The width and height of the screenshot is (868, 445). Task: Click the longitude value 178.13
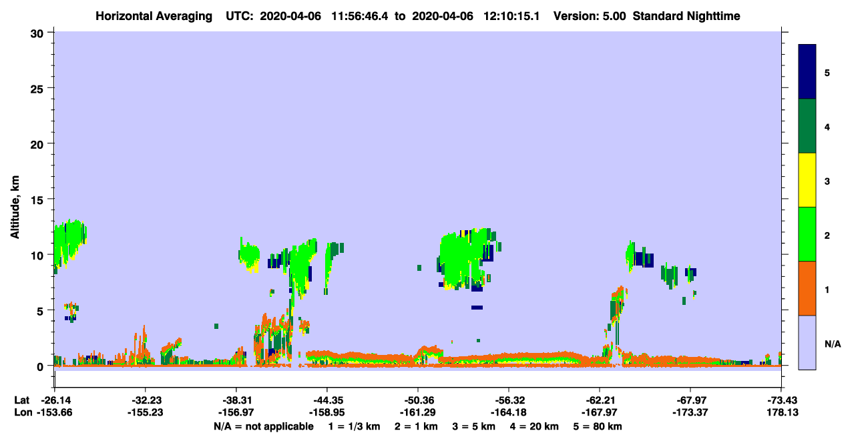[x=781, y=413]
